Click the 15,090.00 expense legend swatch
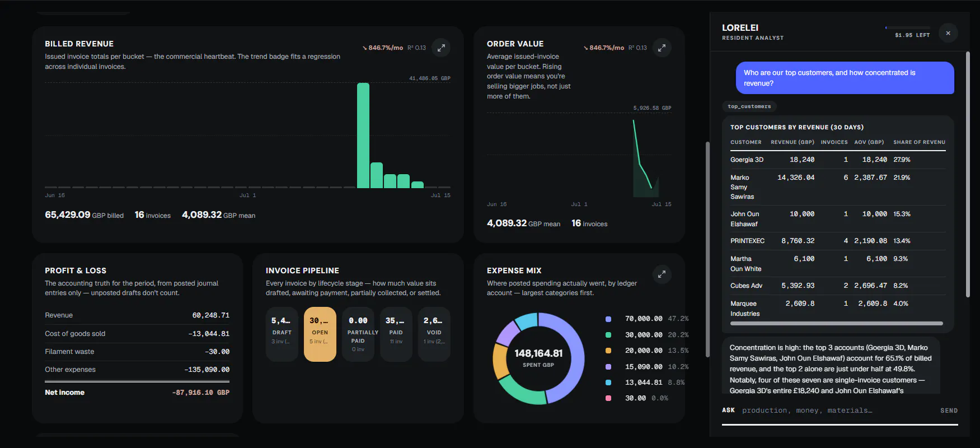 coord(608,367)
